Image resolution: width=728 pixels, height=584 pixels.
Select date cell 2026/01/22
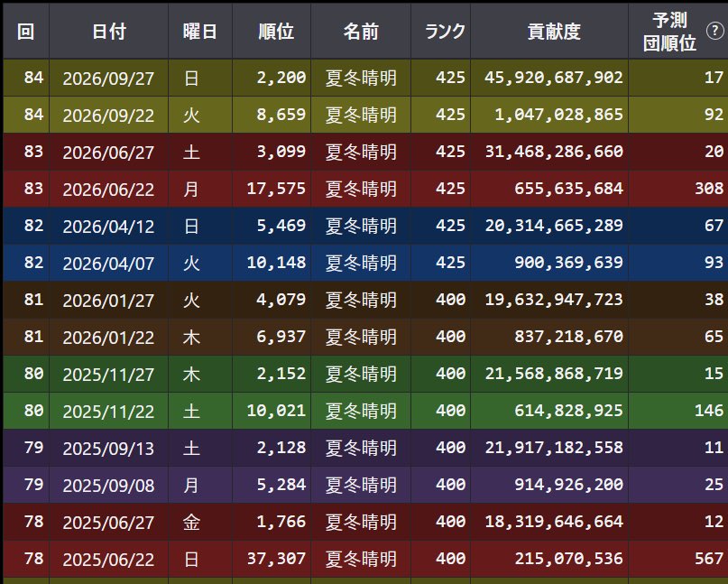tap(108, 337)
